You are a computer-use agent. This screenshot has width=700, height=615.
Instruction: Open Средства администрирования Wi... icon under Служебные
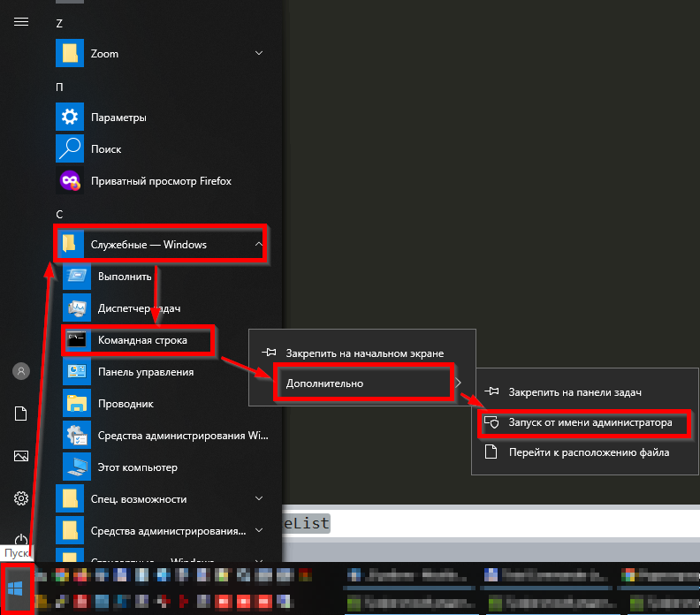77,436
